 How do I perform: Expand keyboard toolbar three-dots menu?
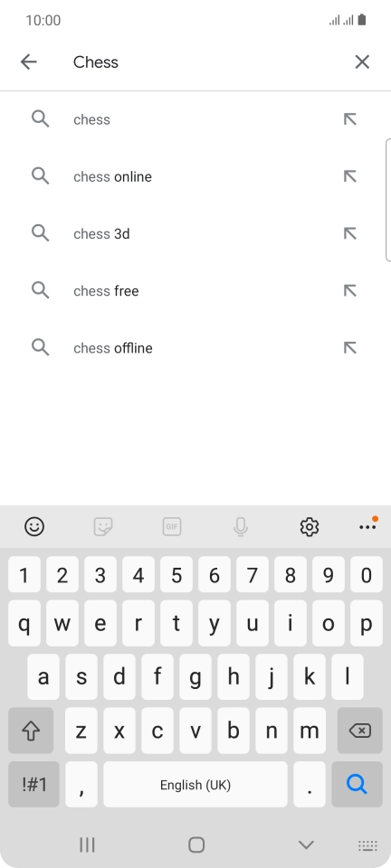coord(367,526)
